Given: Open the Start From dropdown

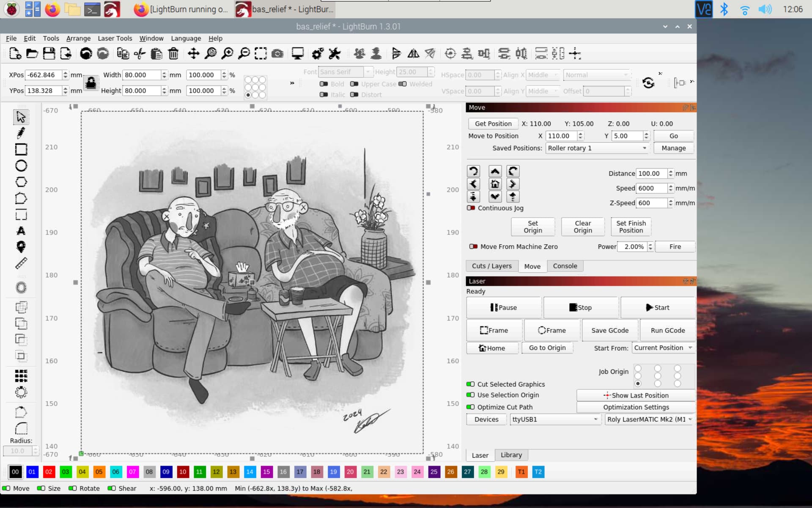Looking at the screenshot, I should click(663, 348).
